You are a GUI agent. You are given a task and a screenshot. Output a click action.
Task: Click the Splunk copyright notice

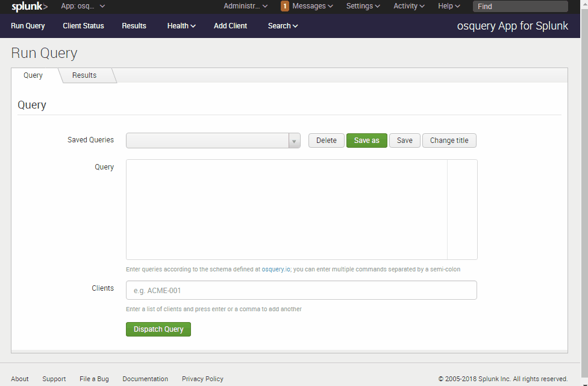click(503, 379)
